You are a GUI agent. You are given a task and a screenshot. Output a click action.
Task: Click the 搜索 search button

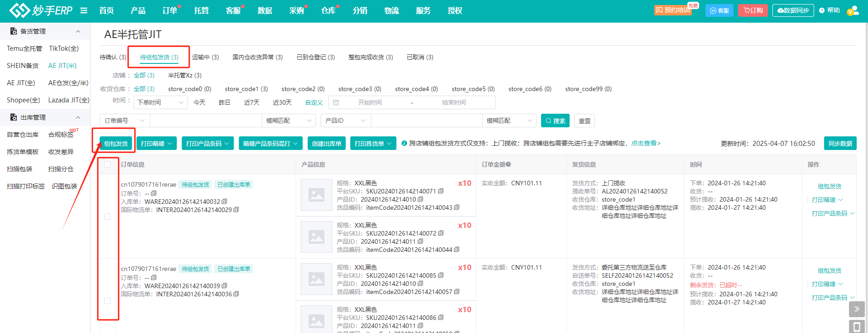click(x=555, y=121)
